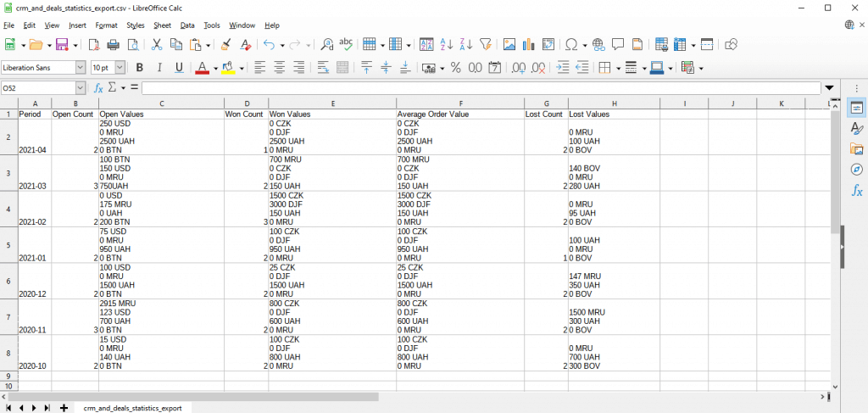This screenshot has height=413, width=868.
Task: Open the Sheet menu
Action: pyautogui.click(x=162, y=25)
